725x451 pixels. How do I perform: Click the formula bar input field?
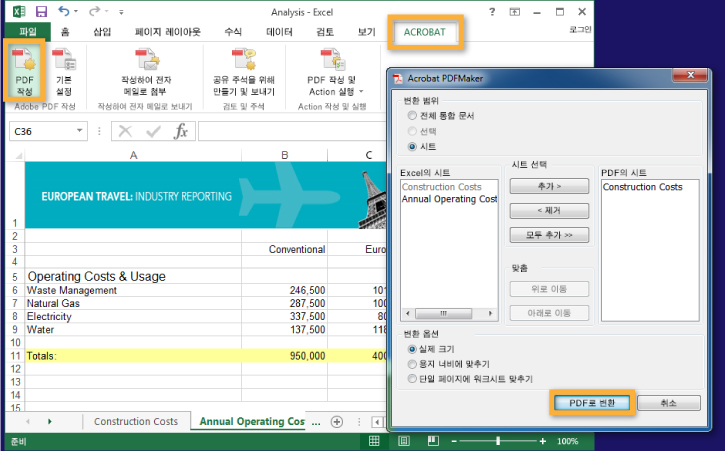tap(293, 131)
